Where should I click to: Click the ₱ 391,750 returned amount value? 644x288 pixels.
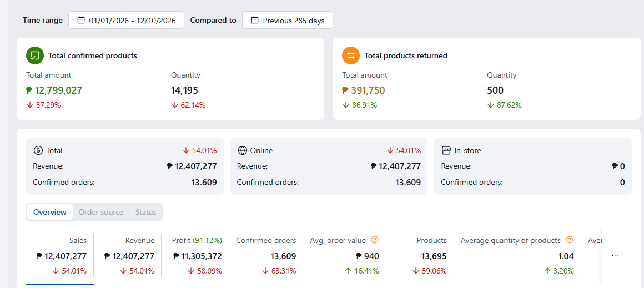pos(364,90)
